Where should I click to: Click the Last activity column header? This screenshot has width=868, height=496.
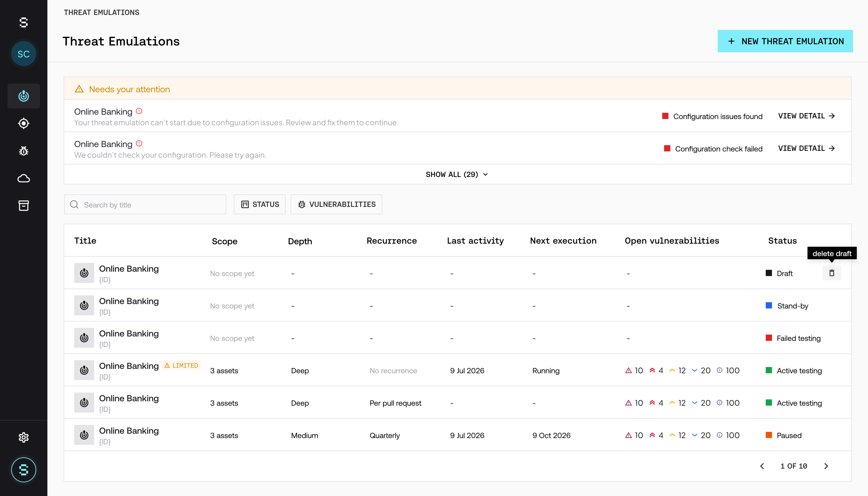475,241
